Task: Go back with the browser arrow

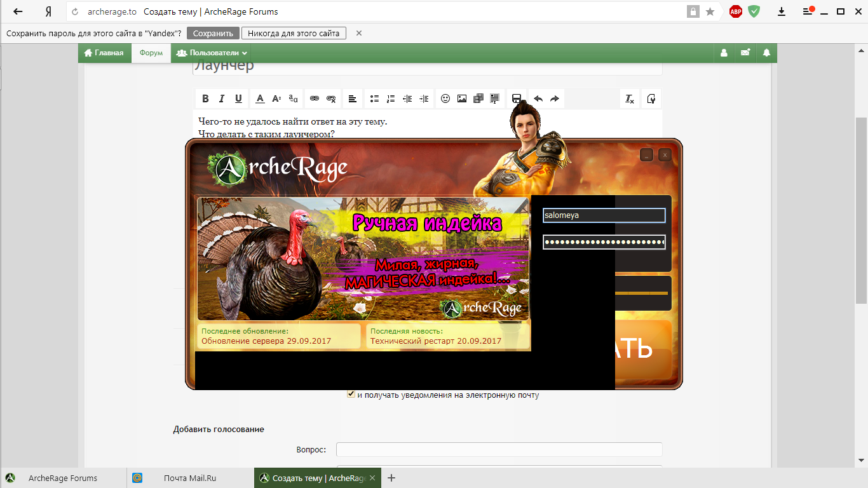Action: pos(18,11)
